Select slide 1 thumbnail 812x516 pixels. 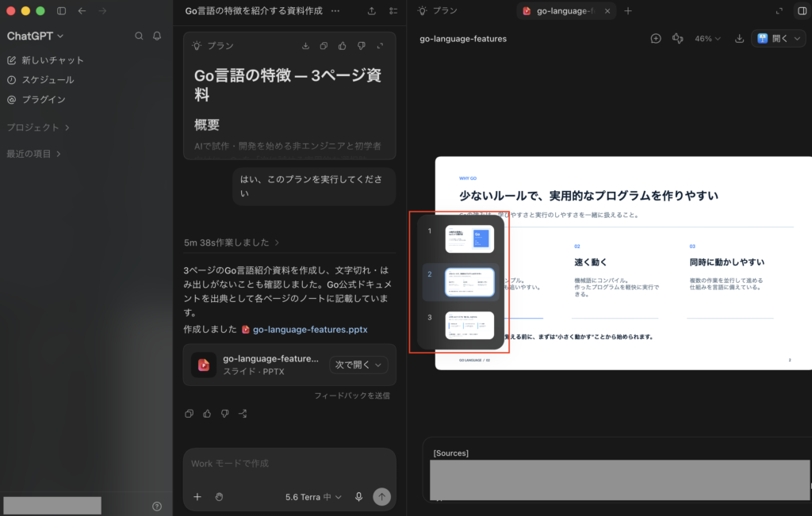coord(469,239)
